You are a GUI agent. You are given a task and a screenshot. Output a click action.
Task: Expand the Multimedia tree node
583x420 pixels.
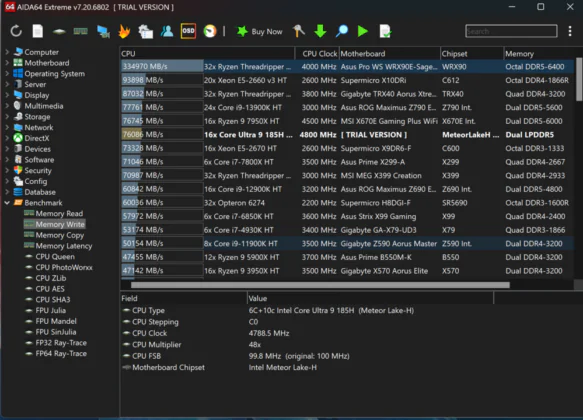click(7, 106)
